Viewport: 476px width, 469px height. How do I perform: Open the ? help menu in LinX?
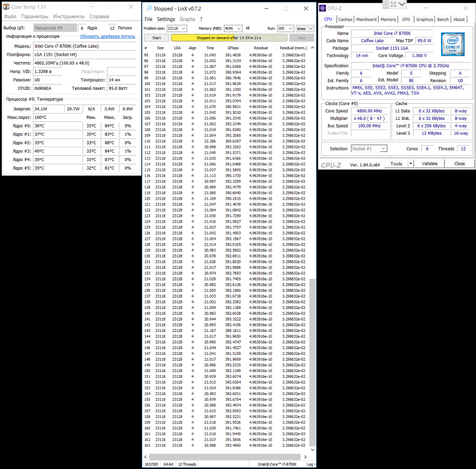tap(201, 19)
